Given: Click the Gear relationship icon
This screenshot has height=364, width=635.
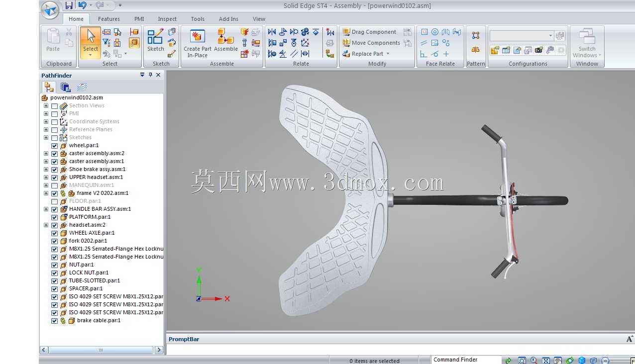Looking at the screenshot, I should tap(305, 32).
